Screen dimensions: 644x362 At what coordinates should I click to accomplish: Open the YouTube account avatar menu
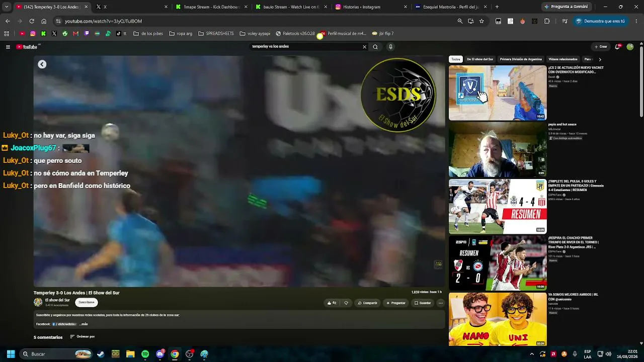coord(630,47)
